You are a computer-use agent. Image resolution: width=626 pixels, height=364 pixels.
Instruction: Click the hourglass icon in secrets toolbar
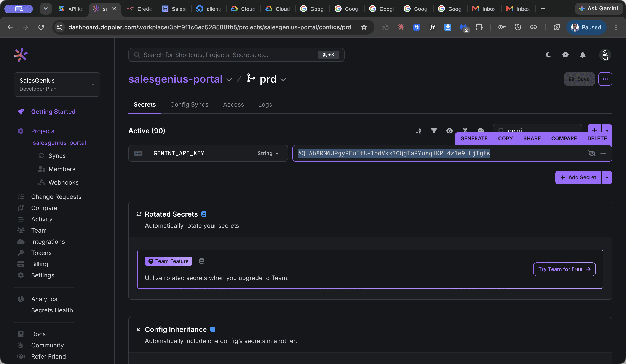click(x=465, y=130)
